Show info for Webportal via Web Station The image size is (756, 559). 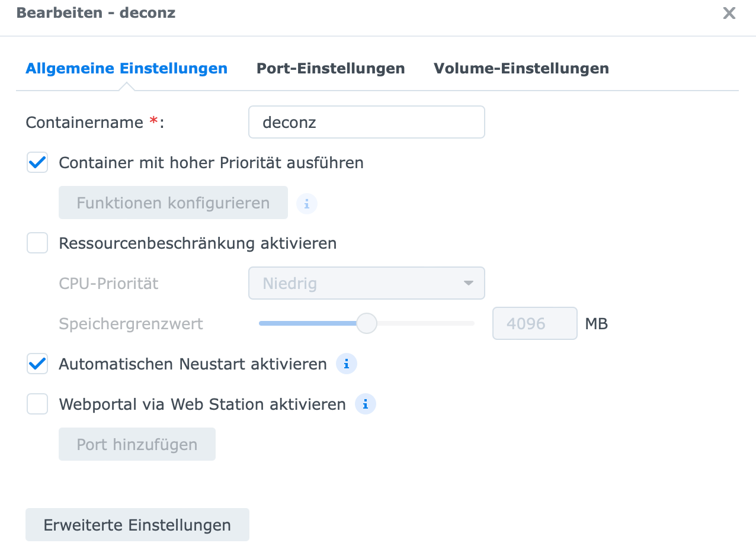click(366, 404)
